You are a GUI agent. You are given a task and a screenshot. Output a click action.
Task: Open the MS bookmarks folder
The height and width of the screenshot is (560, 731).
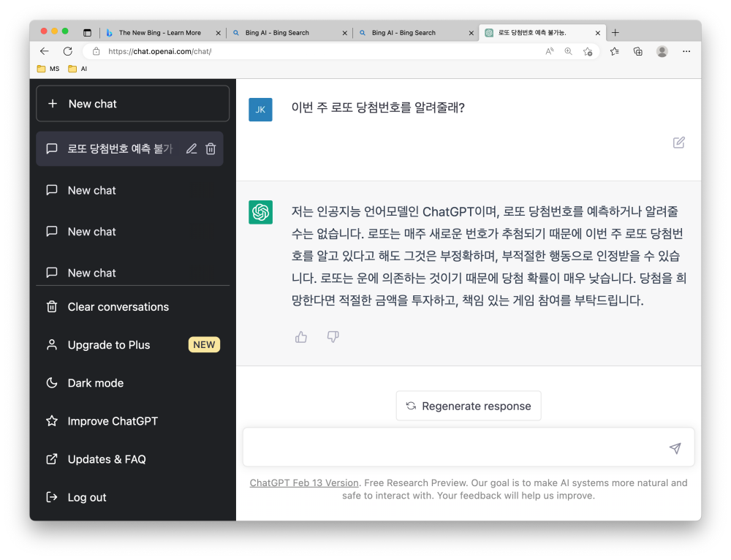tap(48, 69)
